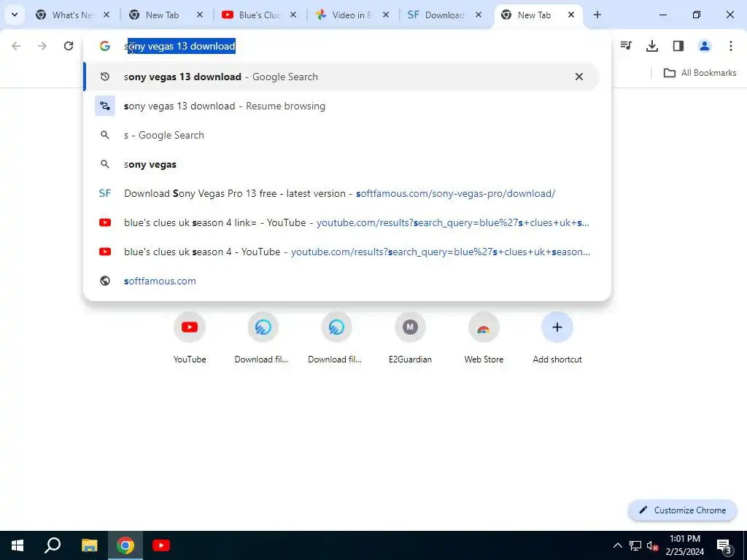Open the Chrome downloads icon

pos(652,46)
